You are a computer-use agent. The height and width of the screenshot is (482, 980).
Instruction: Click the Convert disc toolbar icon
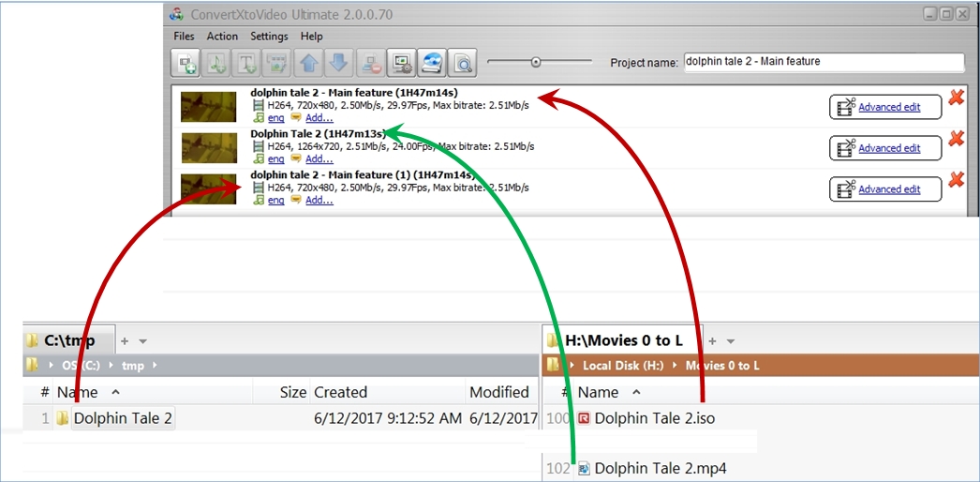(432, 63)
